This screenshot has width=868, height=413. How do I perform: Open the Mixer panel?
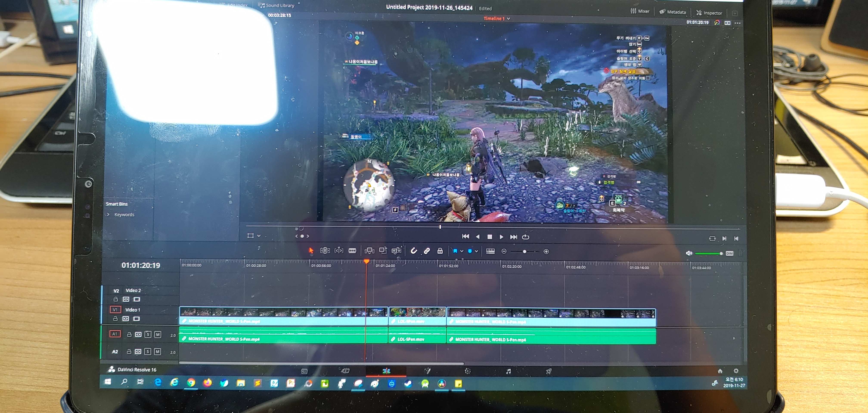[x=640, y=11]
